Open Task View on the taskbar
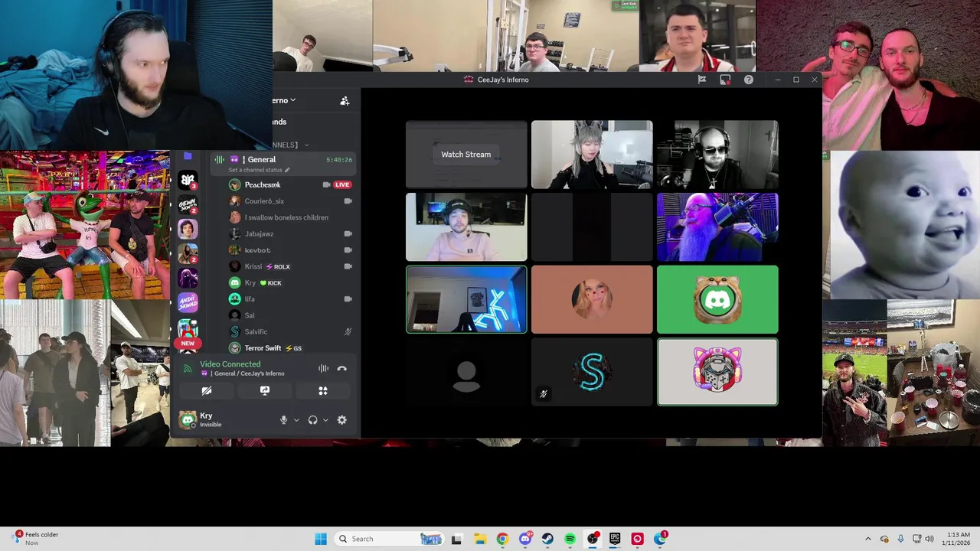 (456, 539)
